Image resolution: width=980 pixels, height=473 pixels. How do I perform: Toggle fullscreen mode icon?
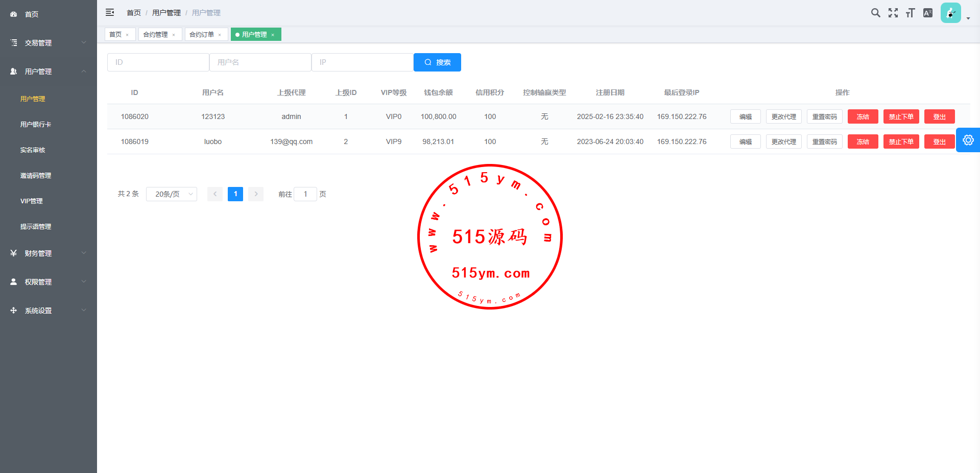[x=893, y=13]
